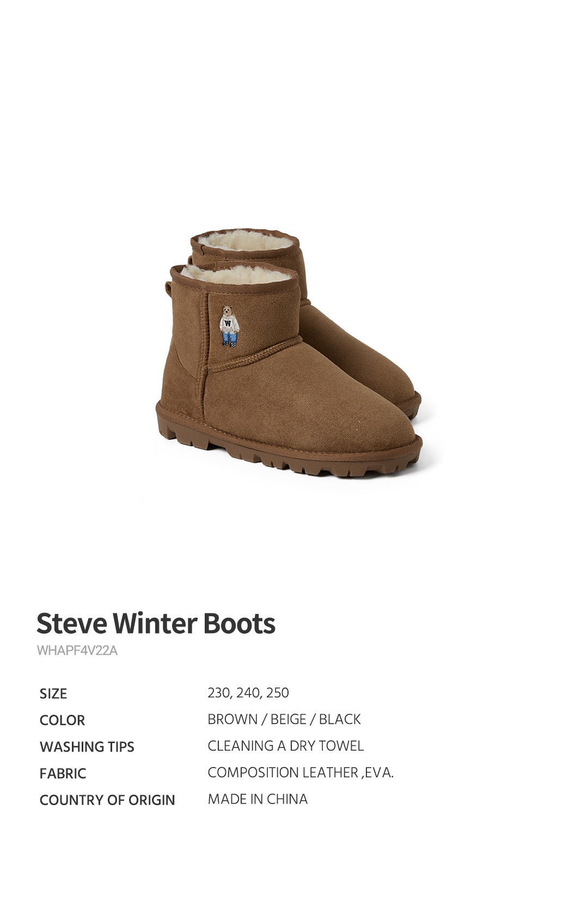Image resolution: width=588 pixels, height=908 pixels.
Task: Click the BROWN / BEIGE / BLACK text
Action: coord(284,719)
